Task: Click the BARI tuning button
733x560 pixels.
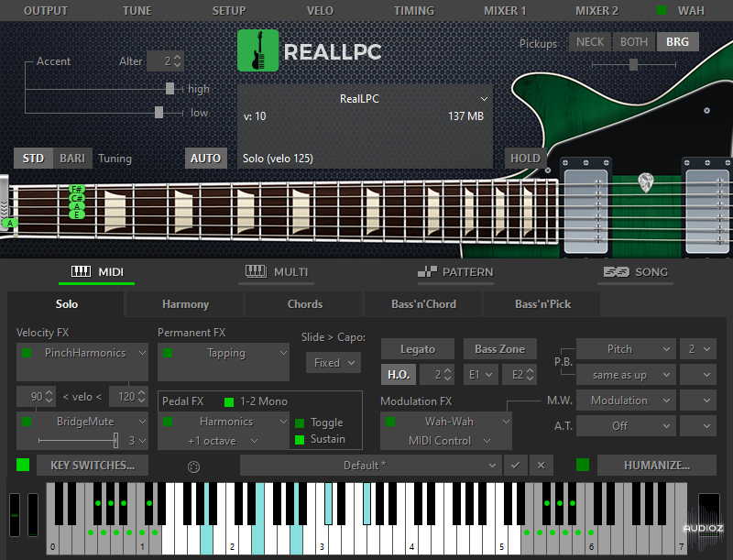Action: [72, 158]
